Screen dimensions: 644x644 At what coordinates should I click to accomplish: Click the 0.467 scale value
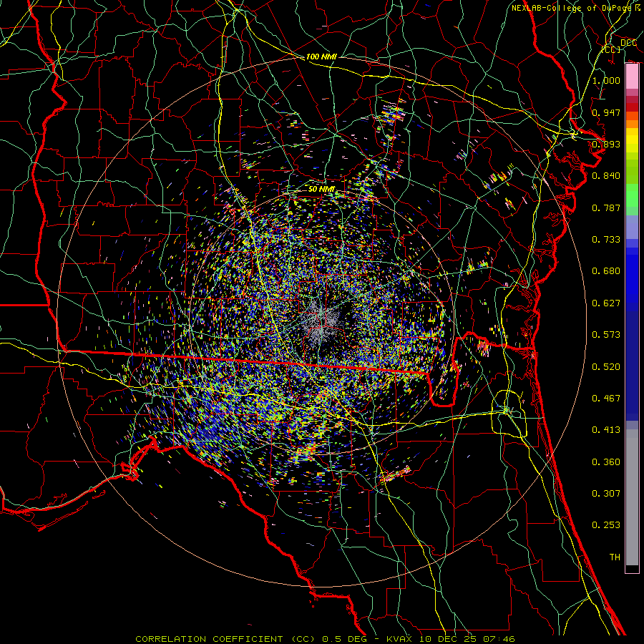(606, 399)
